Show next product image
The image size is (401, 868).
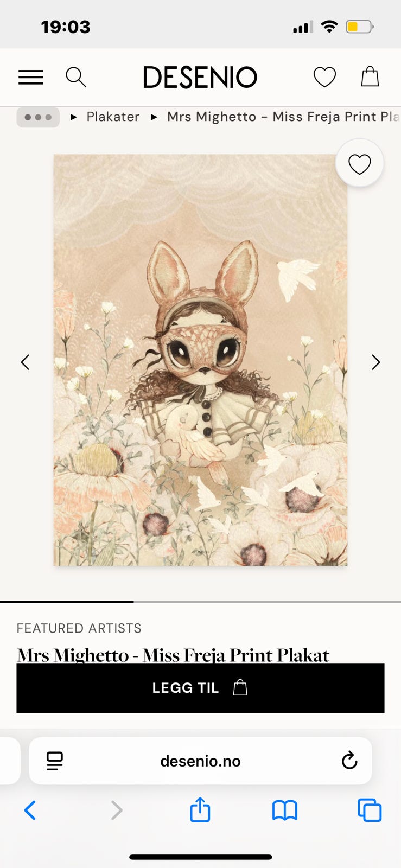pyautogui.click(x=375, y=362)
